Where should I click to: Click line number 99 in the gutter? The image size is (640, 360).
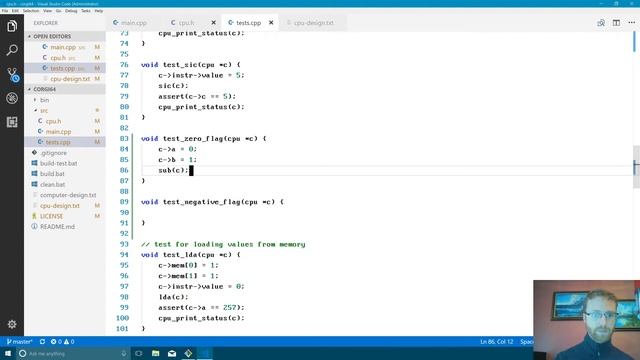tap(124, 307)
